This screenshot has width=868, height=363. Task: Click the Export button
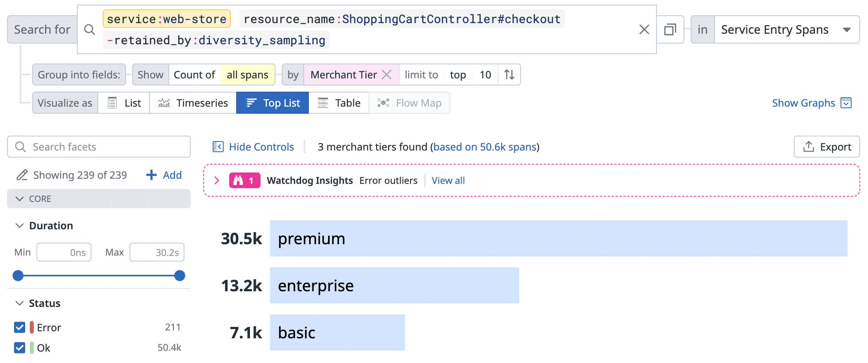point(827,147)
